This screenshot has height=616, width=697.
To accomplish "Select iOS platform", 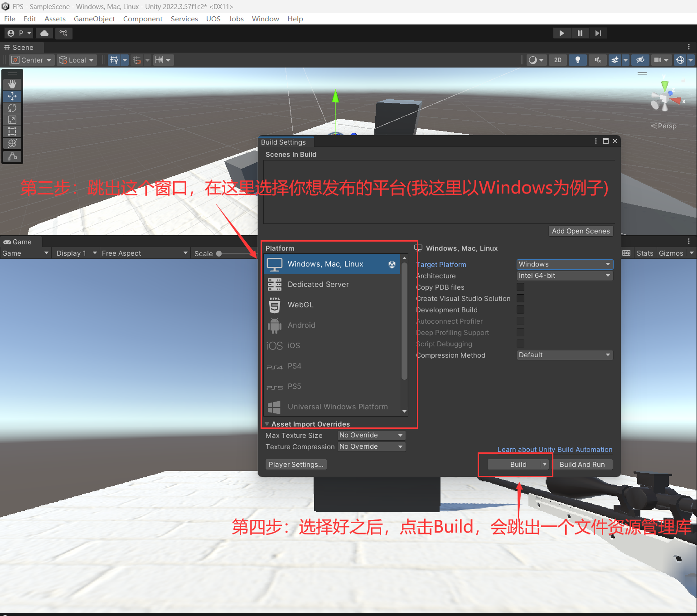I will 332,345.
